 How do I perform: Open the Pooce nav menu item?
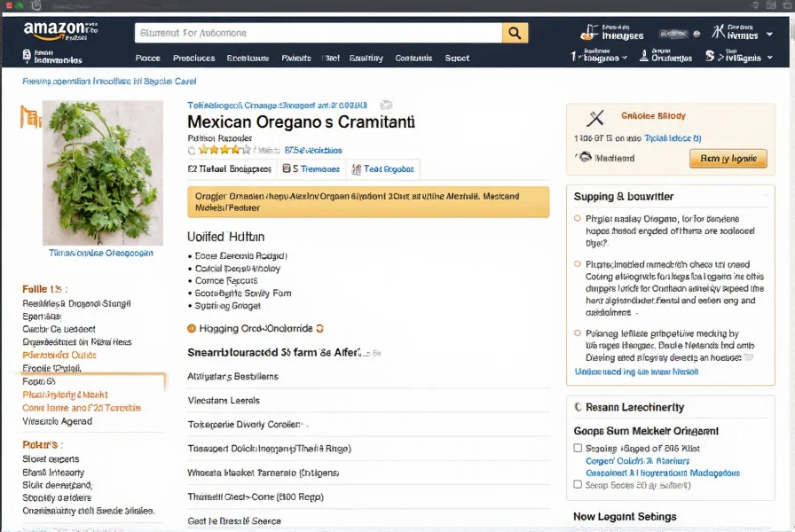point(147,59)
